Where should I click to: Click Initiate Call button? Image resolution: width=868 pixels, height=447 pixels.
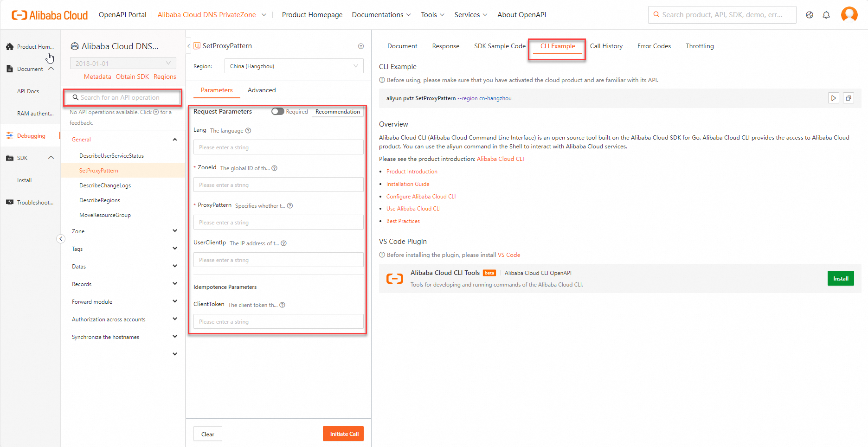point(343,434)
